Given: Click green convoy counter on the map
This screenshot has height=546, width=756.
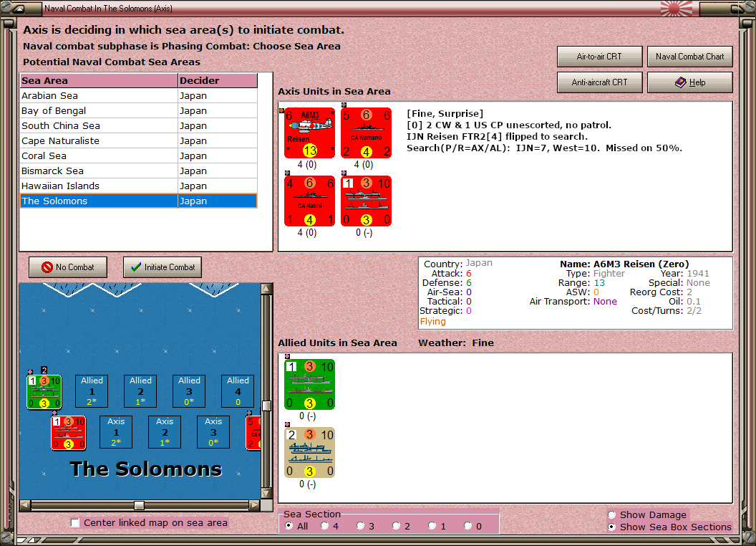Looking at the screenshot, I should 44,391.
